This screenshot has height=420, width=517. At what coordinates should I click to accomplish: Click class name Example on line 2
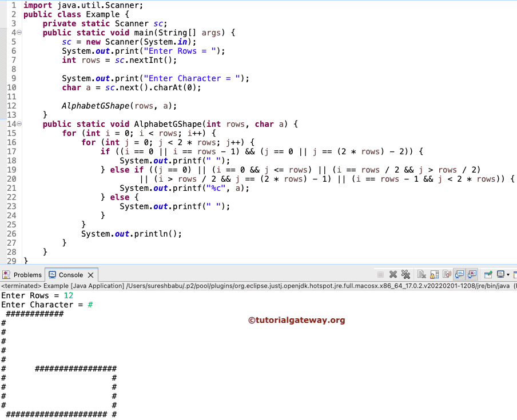[103, 14]
